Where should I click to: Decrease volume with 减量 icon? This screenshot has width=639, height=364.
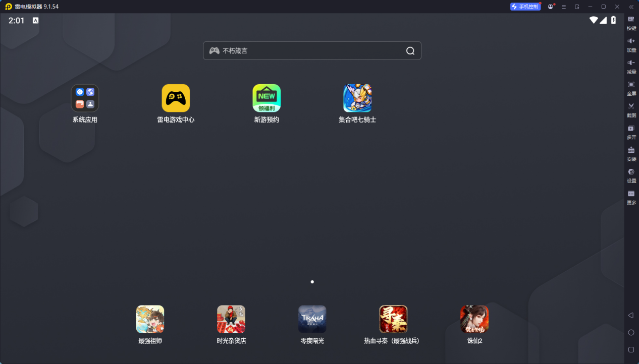tap(631, 66)
